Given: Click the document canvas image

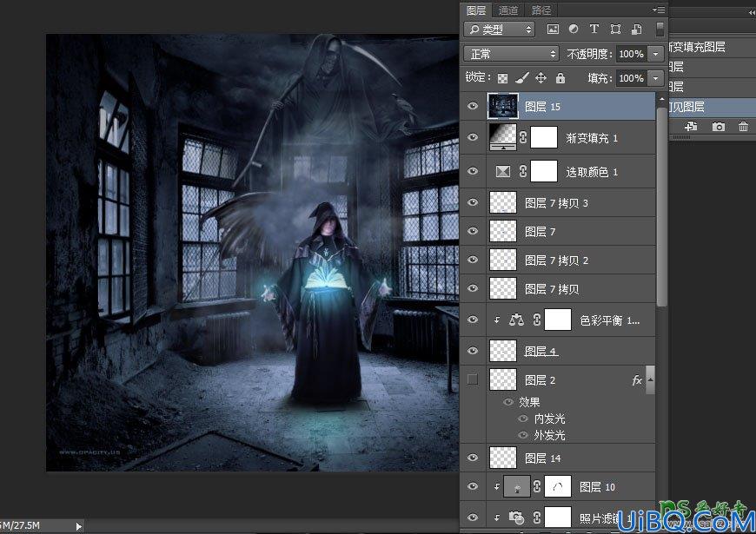Looking at the screenshot, I should click(x=252, y=252).
